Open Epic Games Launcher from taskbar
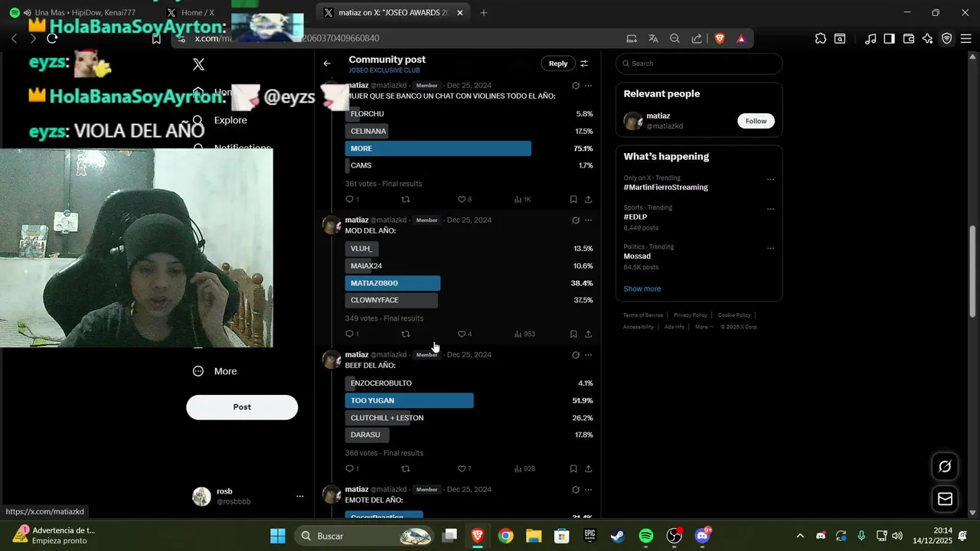980x551 pixels. [590, 536]
